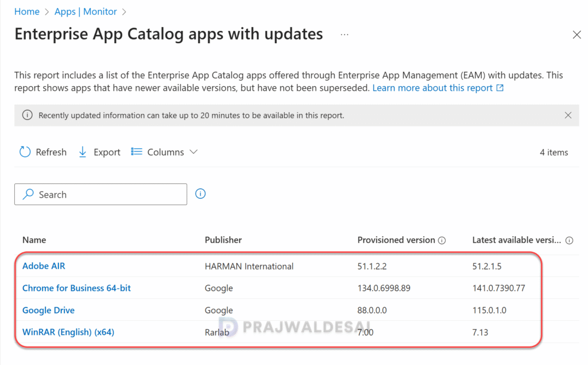Click the Columns button label

(165, 152)
